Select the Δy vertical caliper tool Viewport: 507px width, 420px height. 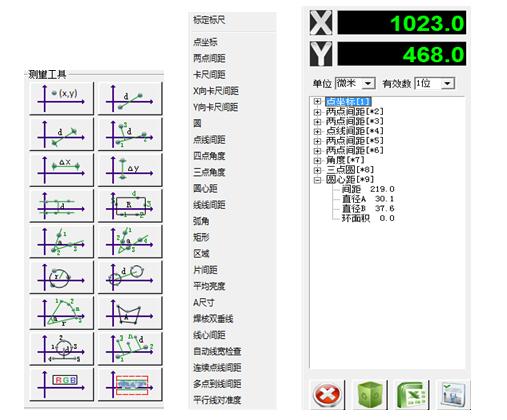click(130, 170)
